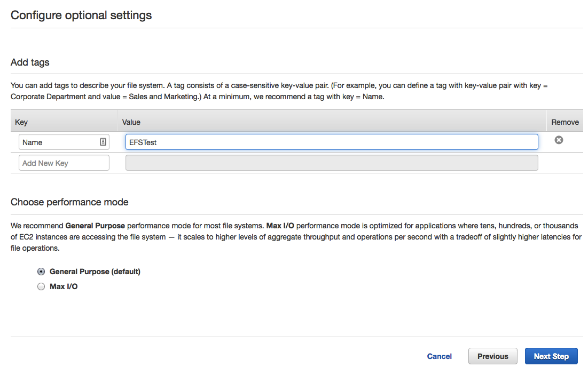This screenshot has height=367, width=588.
Task: Click the bold Max I/O text in the description
Action: click(x=280, y=226)
